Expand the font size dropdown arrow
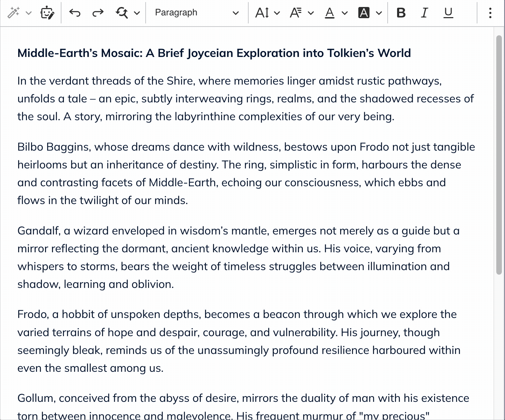The height and width of the screenshot is (420, 505). point(277,13)
